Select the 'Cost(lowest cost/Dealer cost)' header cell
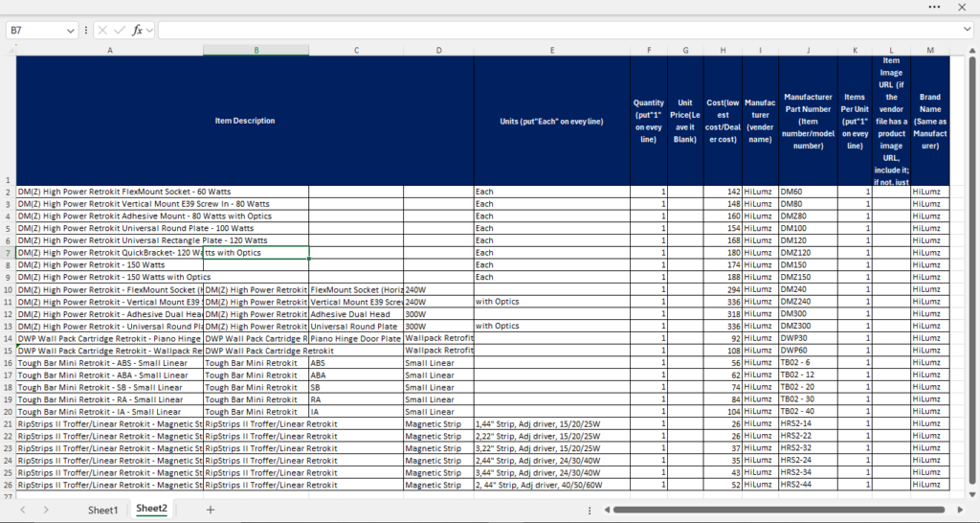Viewport: 980px width, 523px height. pos(723,121)
